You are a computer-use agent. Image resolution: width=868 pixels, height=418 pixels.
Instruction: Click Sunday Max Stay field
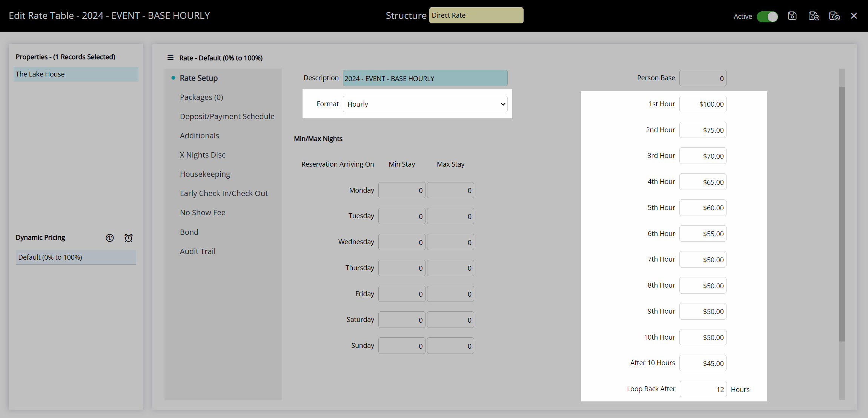point(450,346)
